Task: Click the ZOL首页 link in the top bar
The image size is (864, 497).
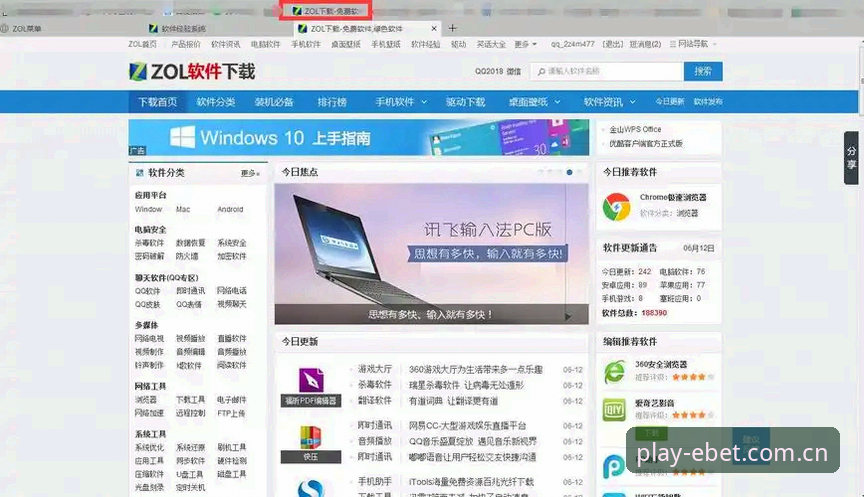Action: [x=142, y=44]
